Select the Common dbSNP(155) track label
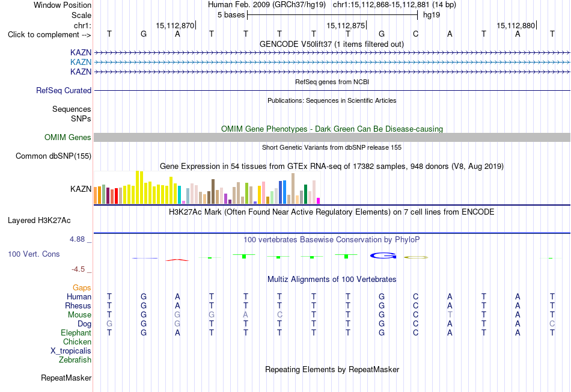The width and height of the screenshot is (571, 392). (53, 156)
